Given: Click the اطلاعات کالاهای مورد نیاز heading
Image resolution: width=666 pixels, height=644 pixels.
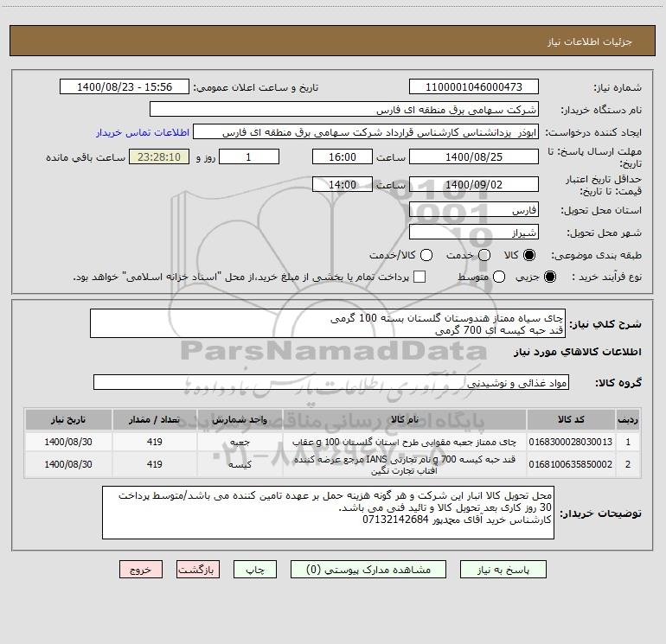Looking at the screenshot, I should click(577, 352).
